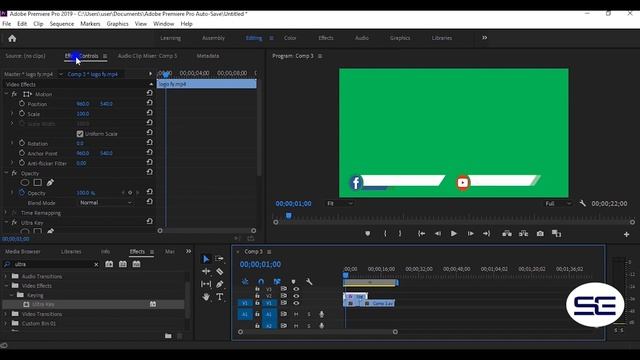Screen dimensions: 640x360
Task: Toggle animation stopwatch for Rotation
Action: coord(22,143)
